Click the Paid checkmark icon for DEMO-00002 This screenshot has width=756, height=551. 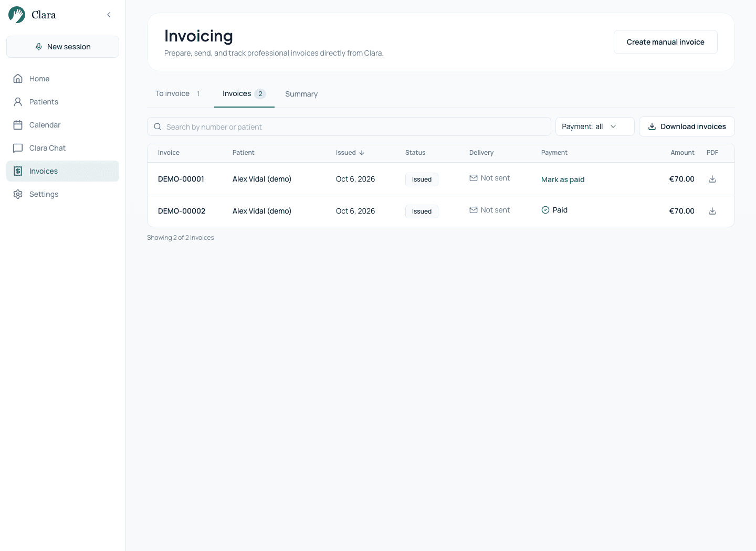[545, 210]
